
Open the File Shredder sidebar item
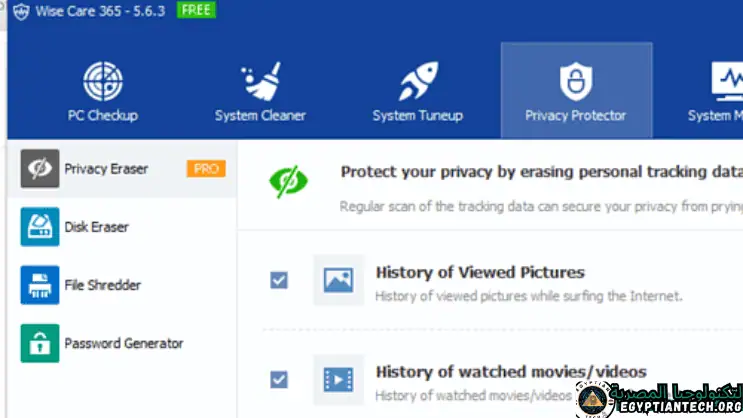point(100,285)
